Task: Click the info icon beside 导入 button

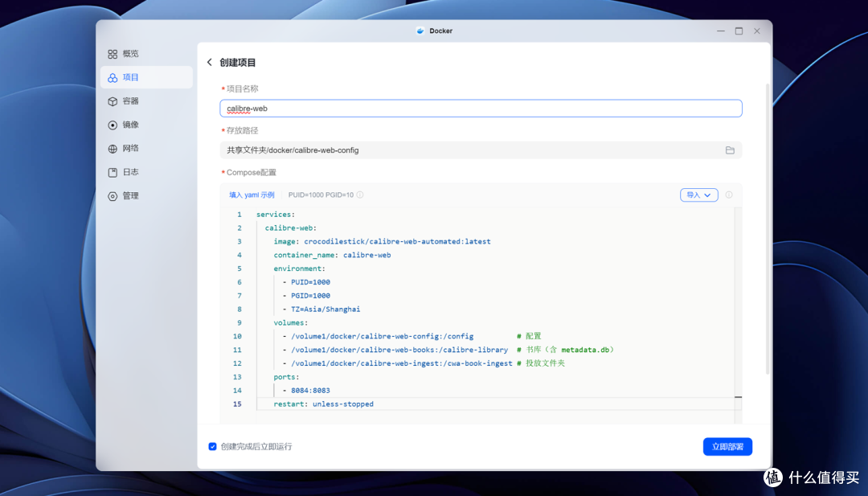Action: [x=729, y=195]
